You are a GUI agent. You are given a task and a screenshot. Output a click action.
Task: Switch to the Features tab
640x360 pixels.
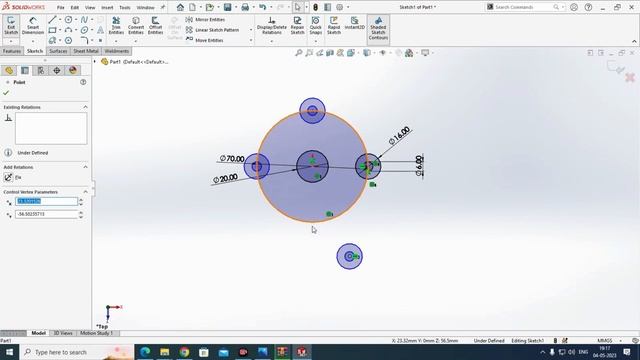pyautogui.click(x=12, y=51)
